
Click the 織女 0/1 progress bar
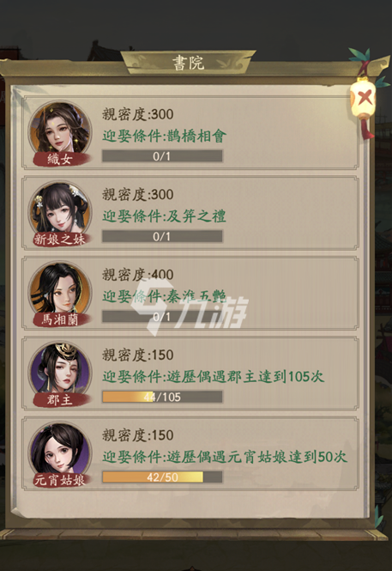[162, 156]
